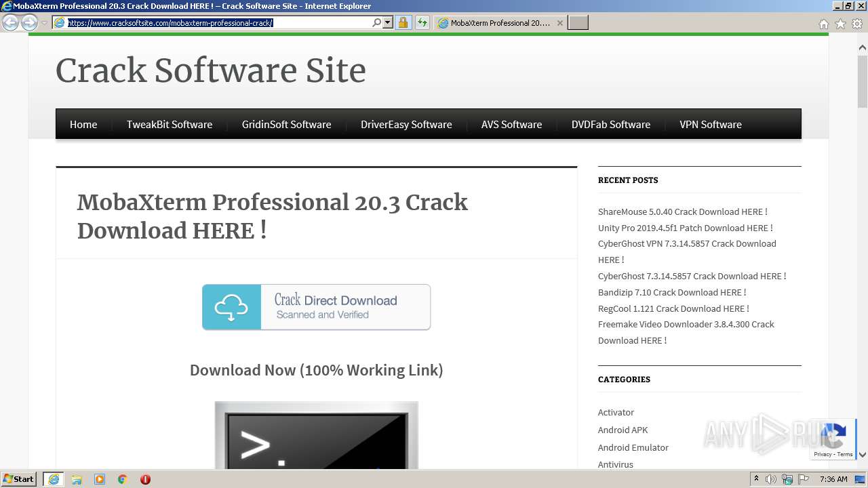Click the Show desktop tray button
The height and width of the screenshot is (488, 868).
[x=861, y=479]
